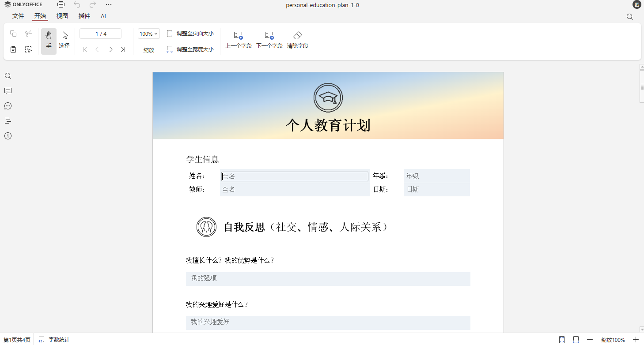
Task: Go to the previous page
Action: coord(98,49)
